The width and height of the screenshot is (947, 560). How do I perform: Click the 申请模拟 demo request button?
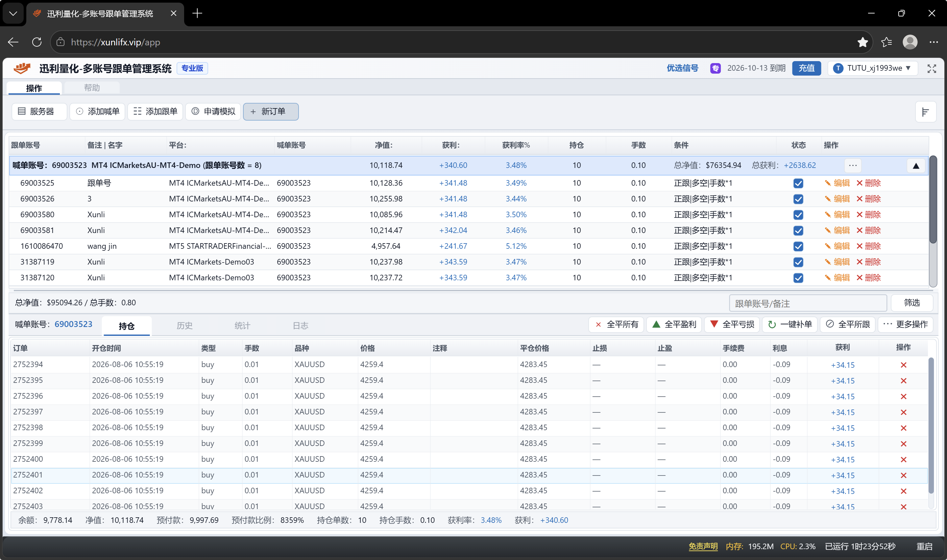(x=213, y=111)
